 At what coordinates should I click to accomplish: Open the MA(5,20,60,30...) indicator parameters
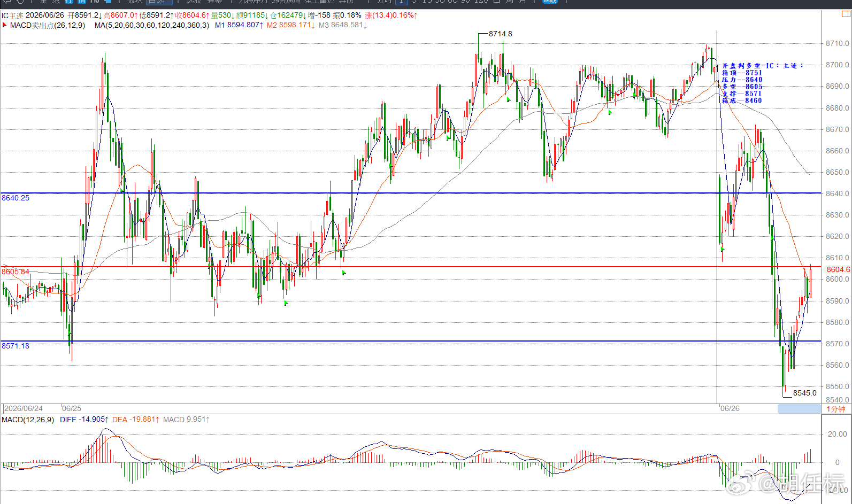tap(152, 25)
